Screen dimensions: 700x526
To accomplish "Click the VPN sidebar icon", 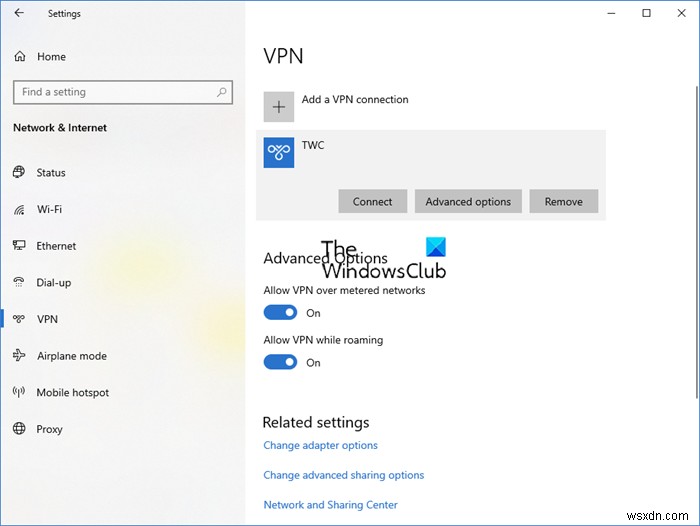I will point(19,318).
